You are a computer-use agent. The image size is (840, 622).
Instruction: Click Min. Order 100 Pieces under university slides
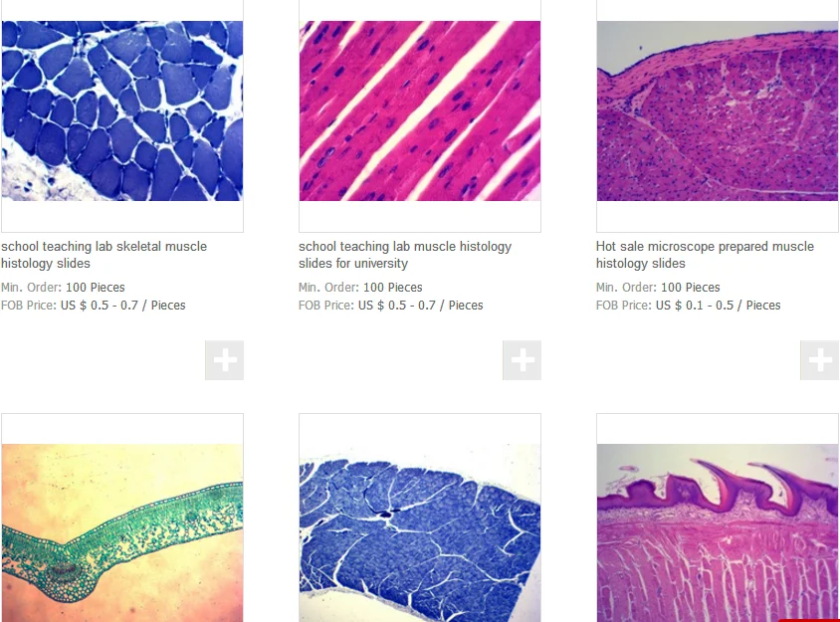360,288
